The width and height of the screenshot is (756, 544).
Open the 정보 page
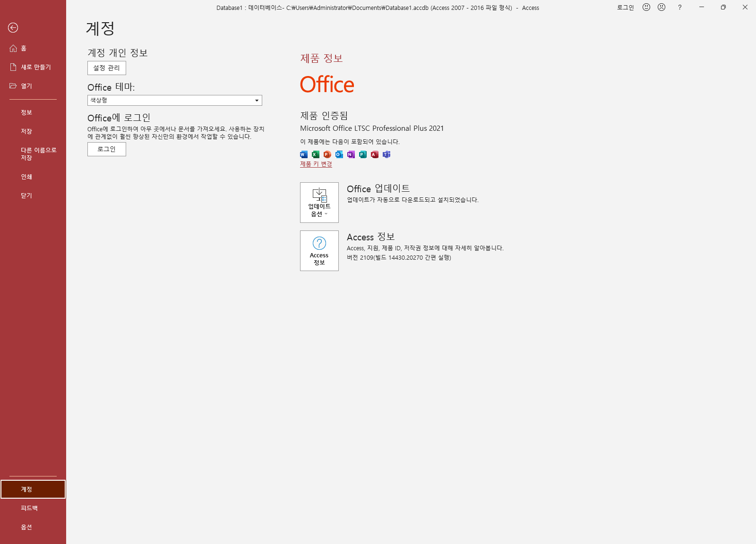tap(33, 112)
